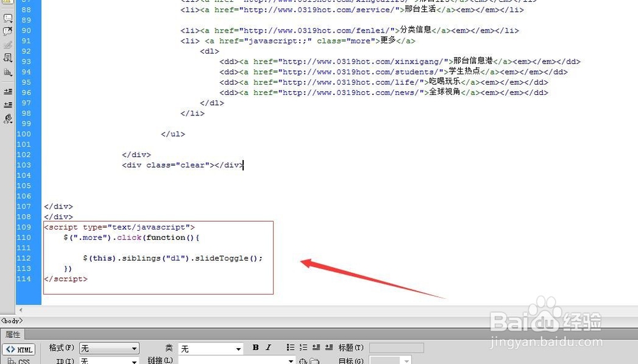This screenshot has width=638, height=364.
Task: Open the ID(I) dropdown
Action: pos(109,361)
